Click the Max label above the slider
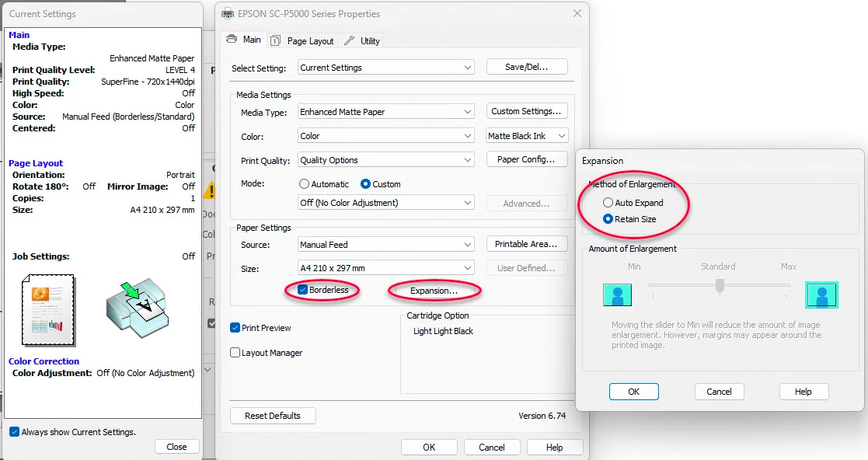Screen dimensions: 868x460 click(x=789, y=267)
